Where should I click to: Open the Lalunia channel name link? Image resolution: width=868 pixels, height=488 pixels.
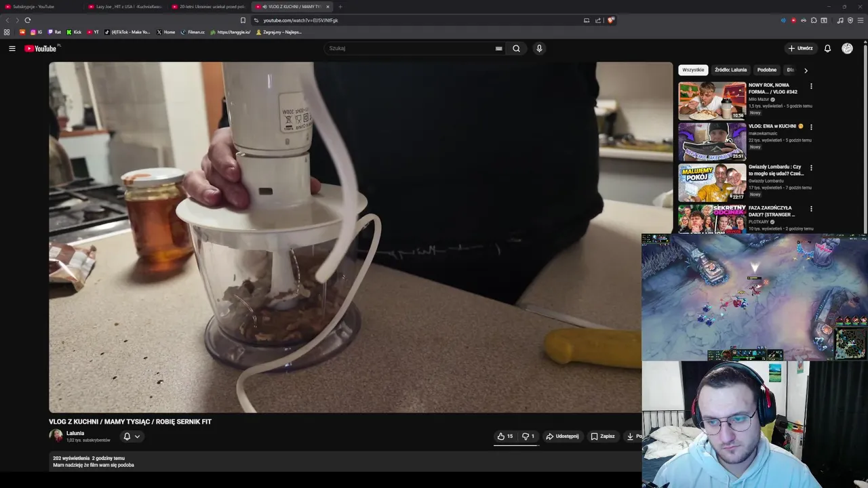coord(75,433)
